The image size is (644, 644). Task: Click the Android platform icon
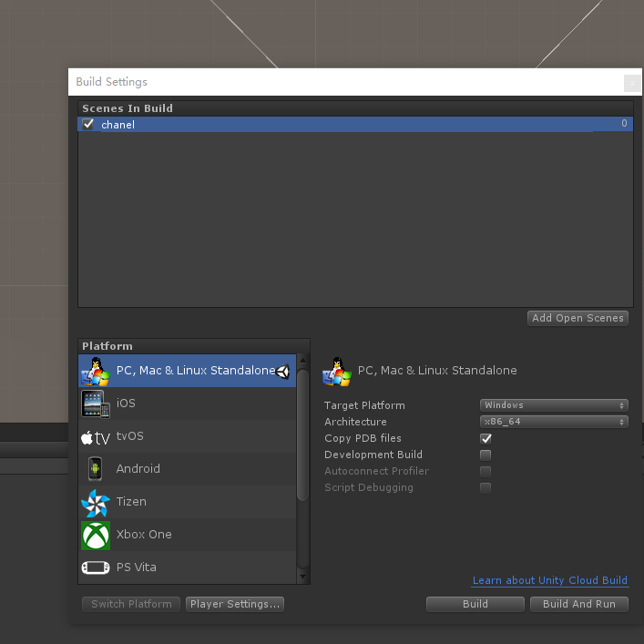click(96, 468)
